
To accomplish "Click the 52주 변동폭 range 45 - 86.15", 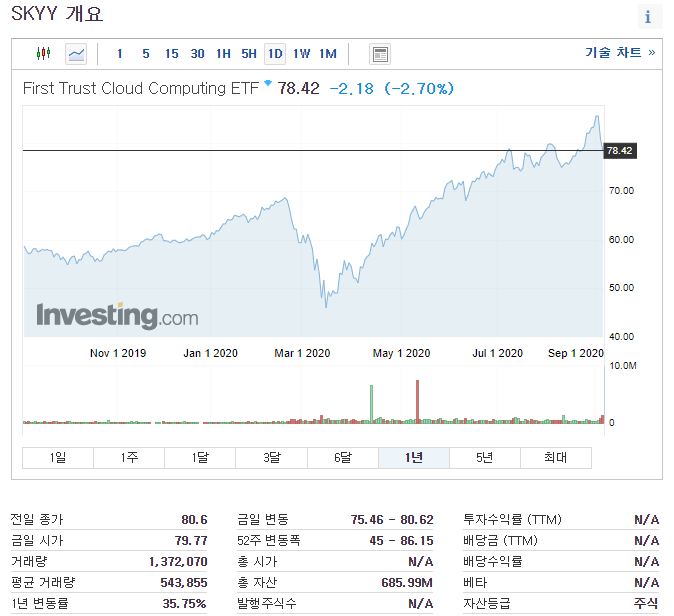I will (x=401, y=541).
